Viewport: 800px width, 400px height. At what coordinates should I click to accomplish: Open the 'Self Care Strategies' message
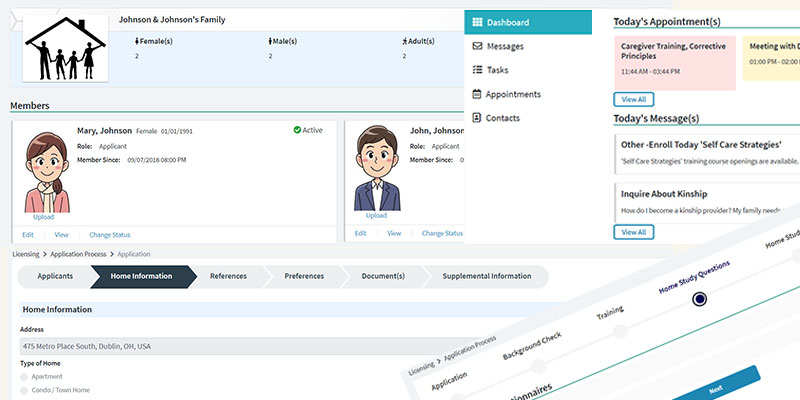point(707,154)
